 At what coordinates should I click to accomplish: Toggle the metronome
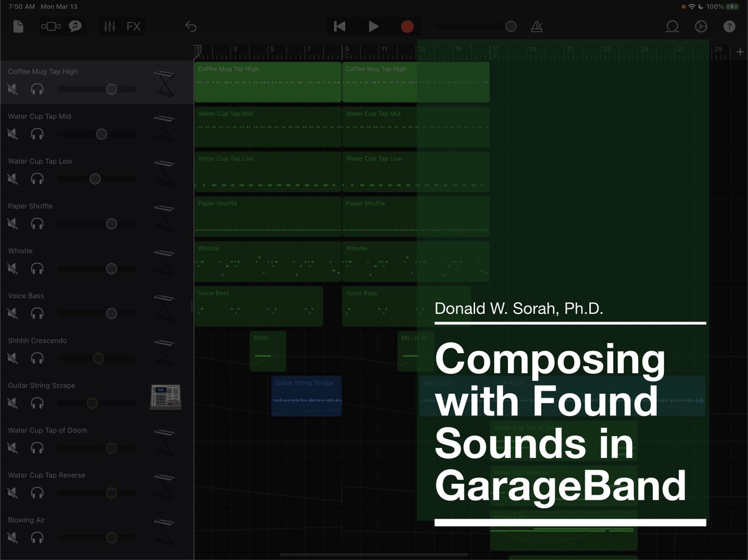coord(536,27)
